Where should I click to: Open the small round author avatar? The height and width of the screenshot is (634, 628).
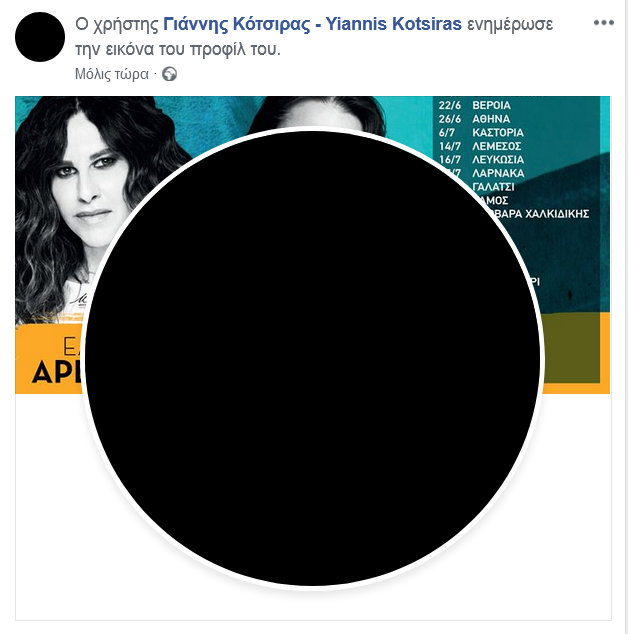coord(40,37)
